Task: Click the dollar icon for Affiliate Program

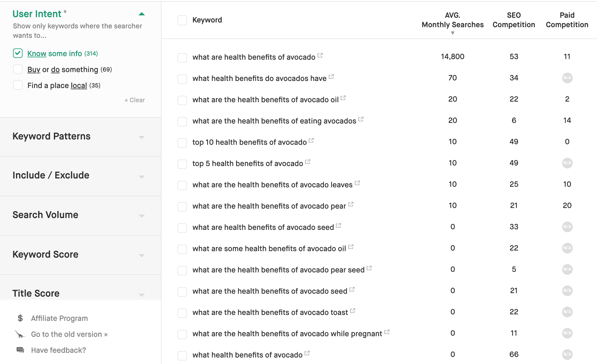Action: (x=20, y=318)
